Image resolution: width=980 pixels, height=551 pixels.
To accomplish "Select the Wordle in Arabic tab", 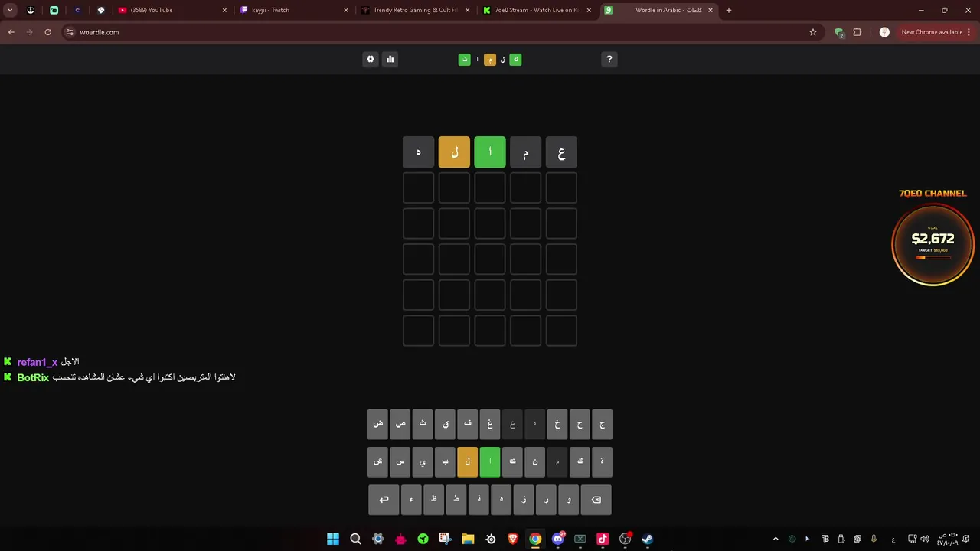I will coord(658,10).
